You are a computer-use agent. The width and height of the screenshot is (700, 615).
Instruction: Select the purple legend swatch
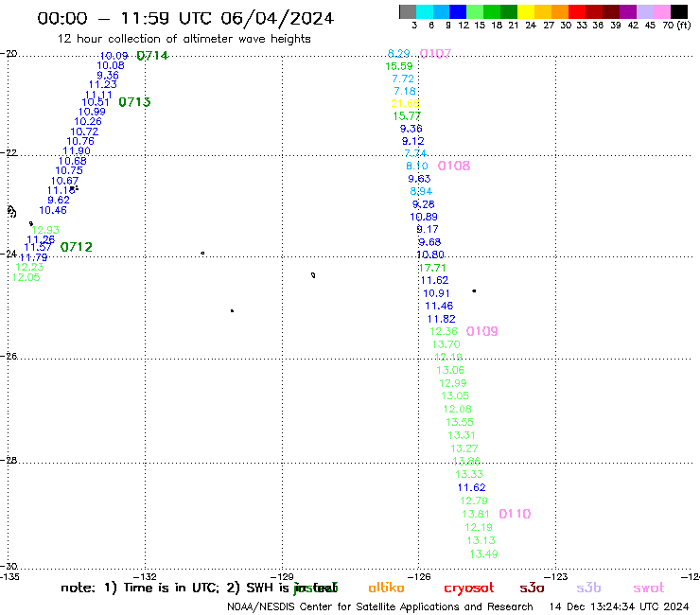628,11
